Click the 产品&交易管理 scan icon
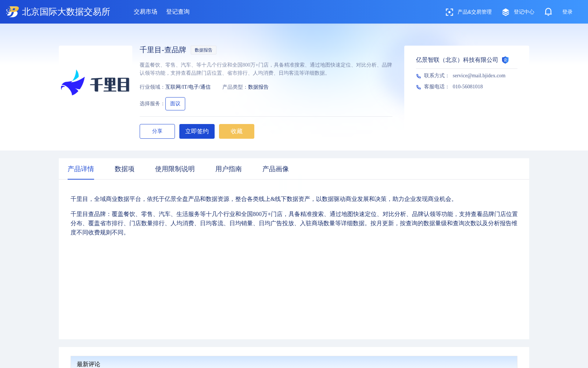The width and height of the screenshot is (588, 368). click(449, 12)
